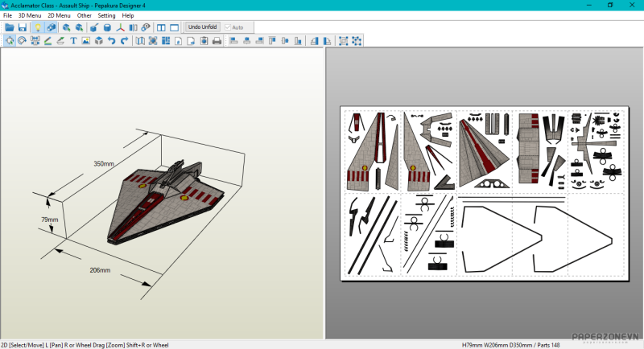The height and width of the screenshot is (349, 644).
Task: Open the 2D Menu
Action: [59, 15]
